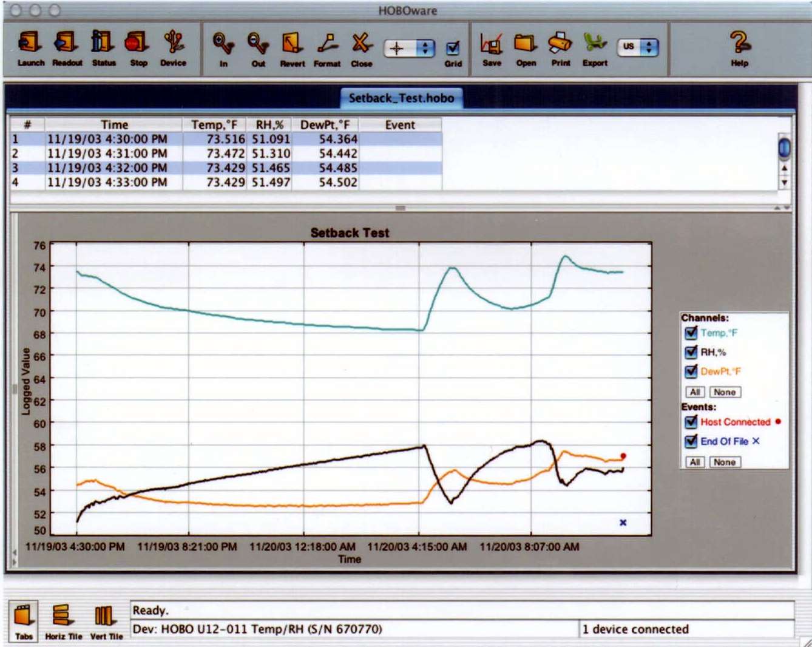Image resolution: width=812 pixels, height=647 pixels.
Task: Uncheck the Host Connected event
Action: tap(691, 422)
